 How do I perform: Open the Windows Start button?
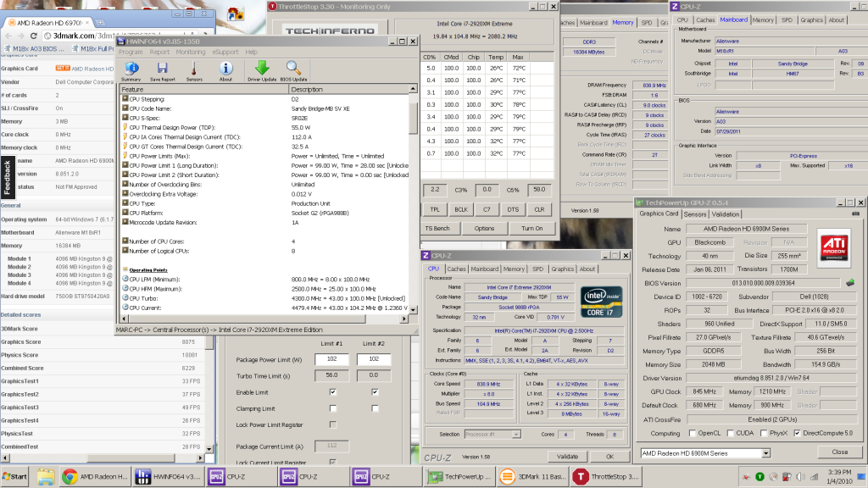15,476
